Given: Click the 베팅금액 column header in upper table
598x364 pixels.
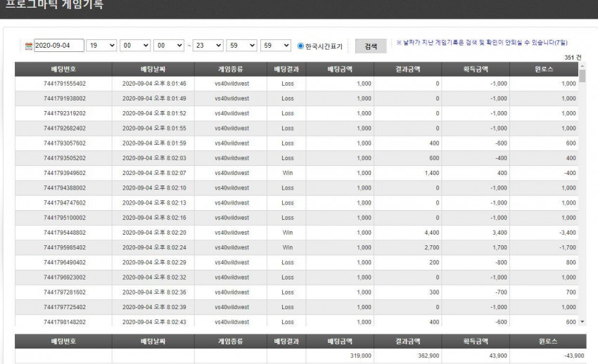Looking at the screenshot, I should 340,70.
